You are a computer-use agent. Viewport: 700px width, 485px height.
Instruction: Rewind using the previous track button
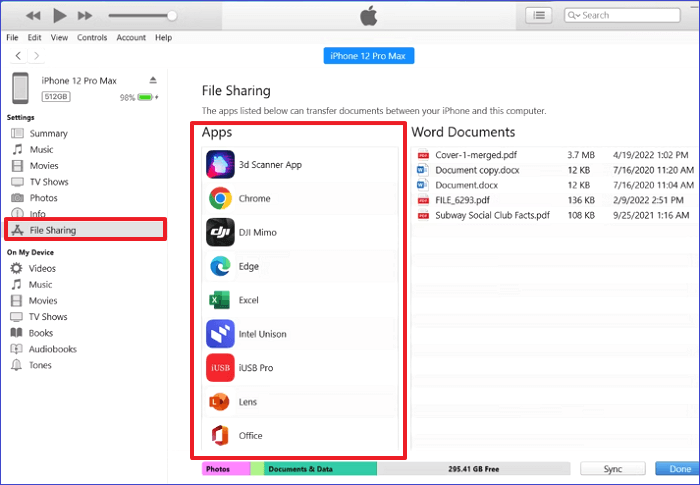[33, 15]
